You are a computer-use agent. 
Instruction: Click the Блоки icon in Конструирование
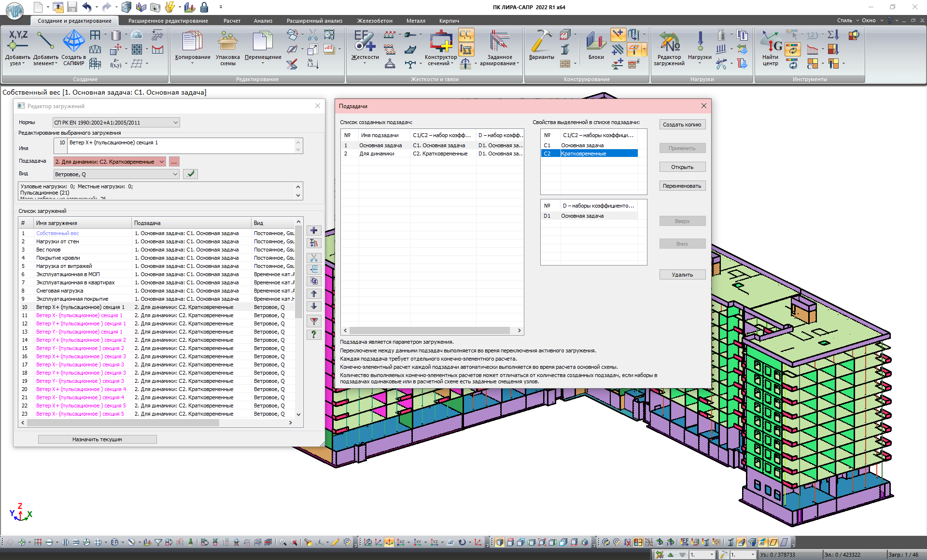[x=596, y=42]
